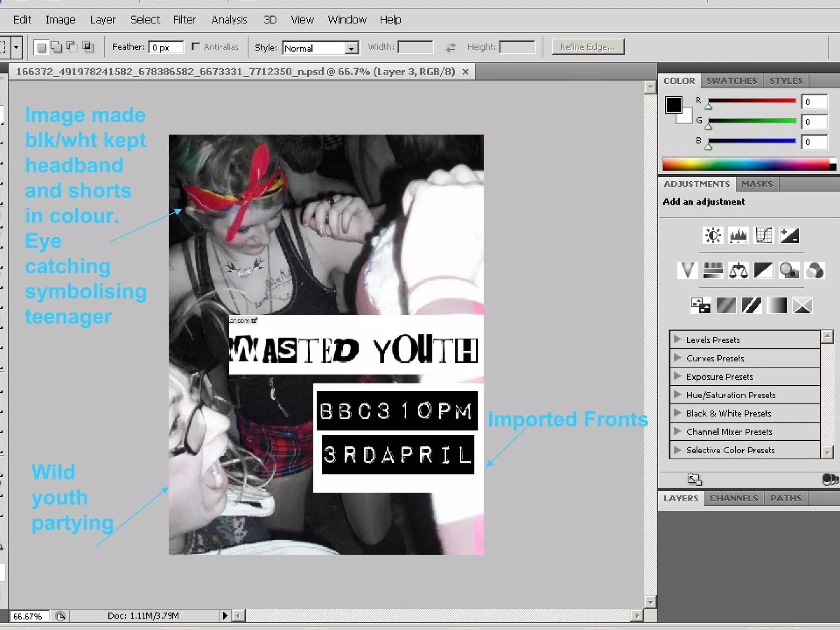The height and width of the screenshot is (630, 840).
Task: Add a Vibrance adjustment
Action: (687, 271)
